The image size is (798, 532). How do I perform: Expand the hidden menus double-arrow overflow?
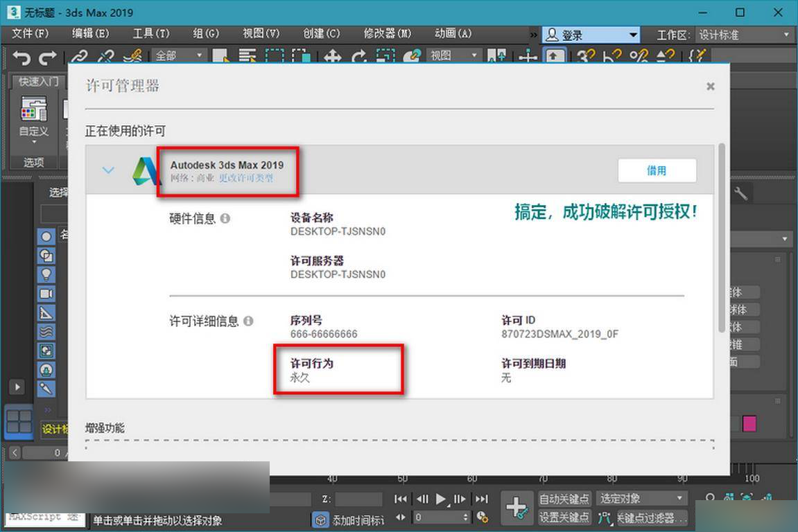tap(533, 35)
